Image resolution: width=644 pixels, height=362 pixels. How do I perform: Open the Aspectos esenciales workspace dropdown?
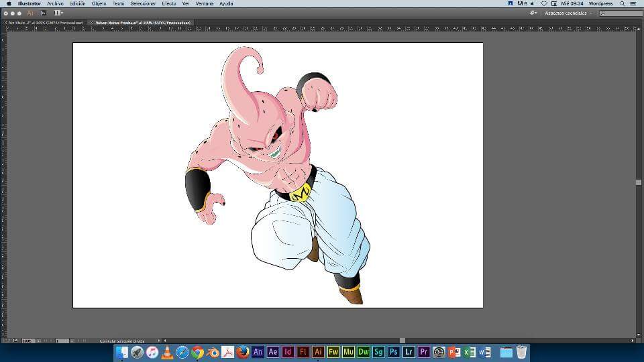click(568, 13)
